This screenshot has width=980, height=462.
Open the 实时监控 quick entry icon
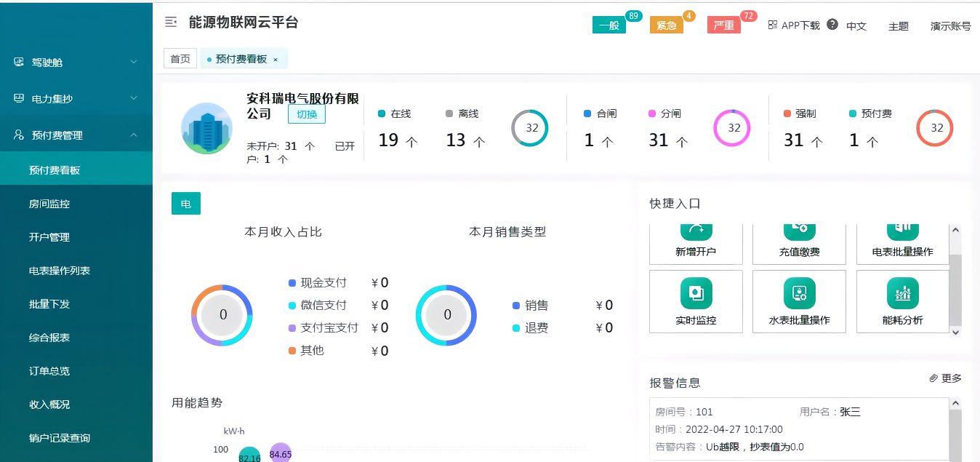(x=696, y=294)
